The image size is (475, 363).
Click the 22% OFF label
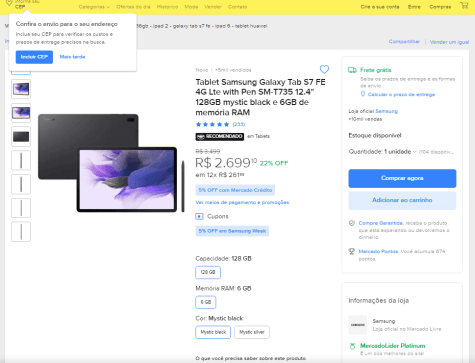click(x=274, y=163)
